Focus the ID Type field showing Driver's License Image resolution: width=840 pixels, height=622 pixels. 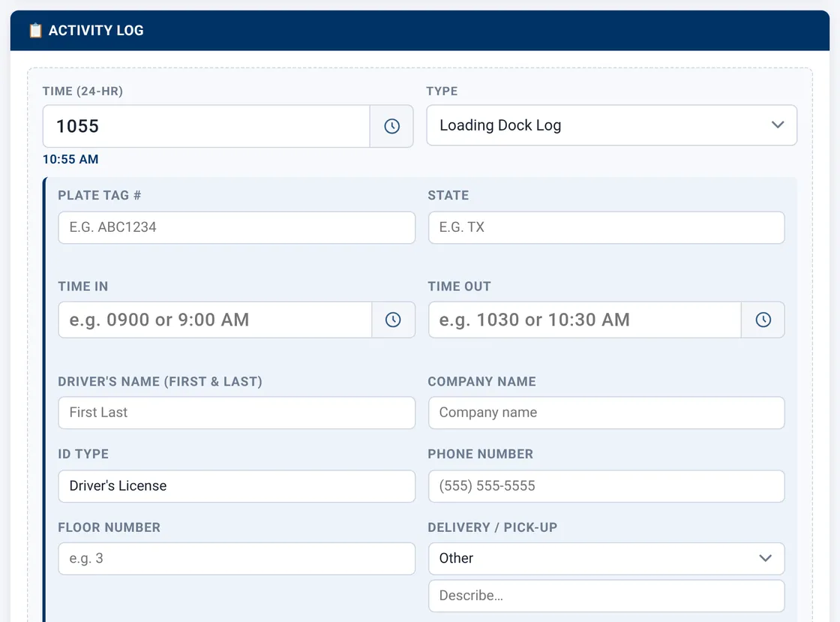pos(236,486)
